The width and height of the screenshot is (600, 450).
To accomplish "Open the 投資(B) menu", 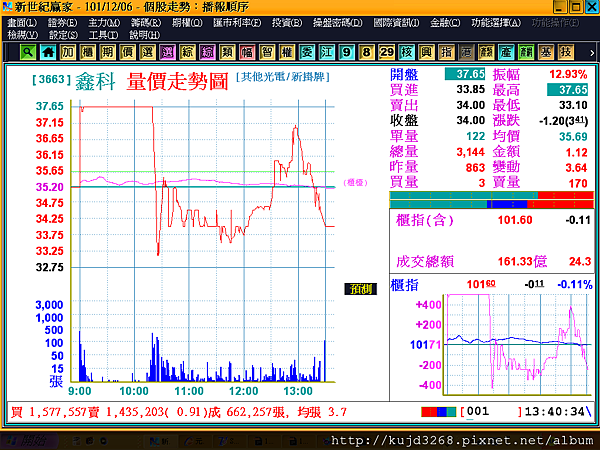I will 287,23.
